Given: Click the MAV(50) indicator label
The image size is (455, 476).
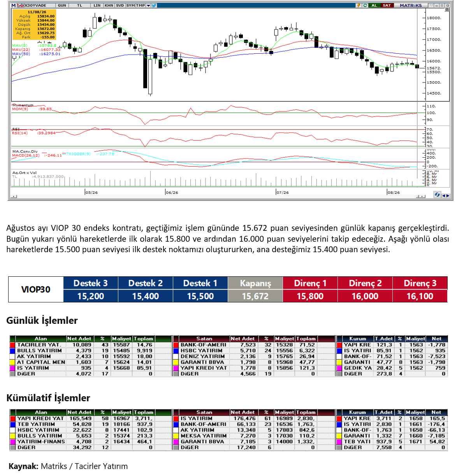Looking at the screenshot, I should [x=21, y=54].
